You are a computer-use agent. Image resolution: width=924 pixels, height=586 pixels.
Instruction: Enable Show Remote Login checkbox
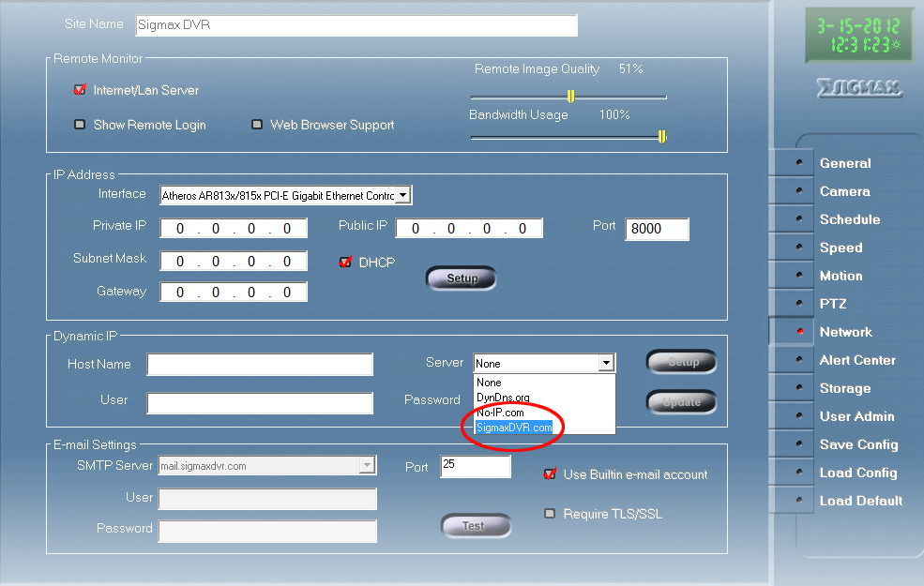(x=80, y=125)
